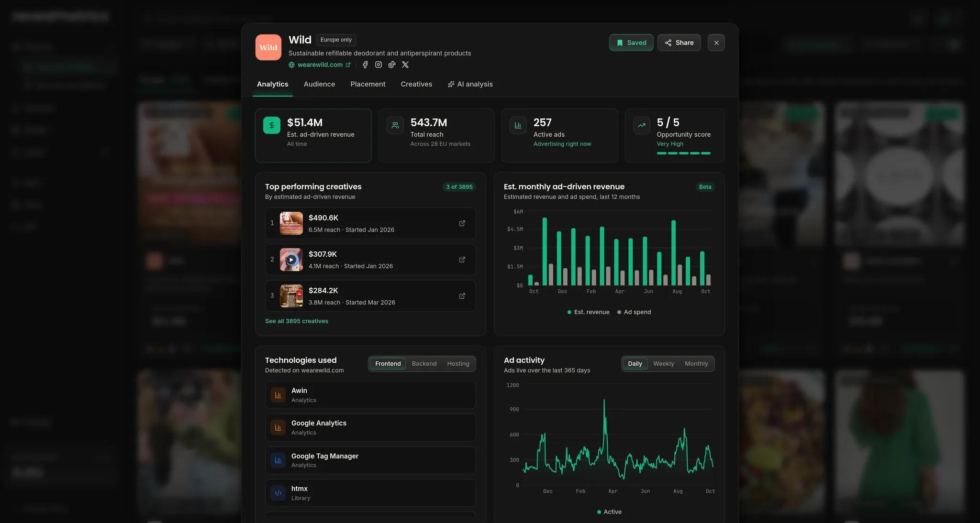The image size is (980, 523).
Task: Toggle Est. revenue legend series
Action: (588, 312)
